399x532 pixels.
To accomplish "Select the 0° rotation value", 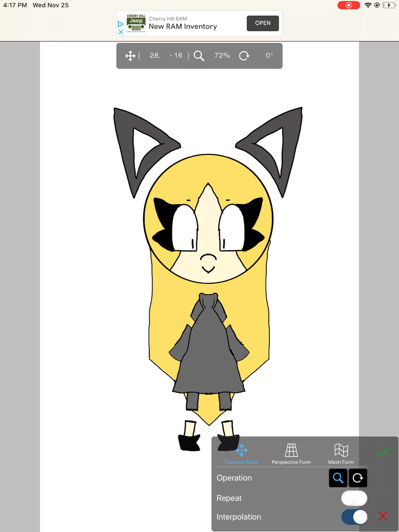I will coord(269,55).
